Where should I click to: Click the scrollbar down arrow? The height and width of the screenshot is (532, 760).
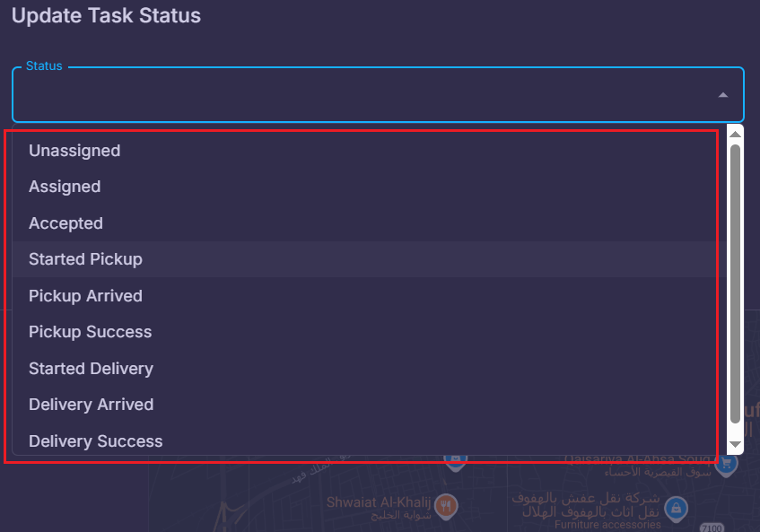(735, 444)
